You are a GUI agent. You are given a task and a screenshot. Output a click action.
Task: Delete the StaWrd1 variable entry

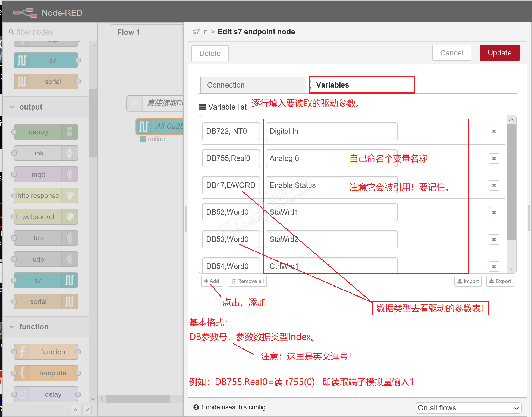(x=494, y=212)
